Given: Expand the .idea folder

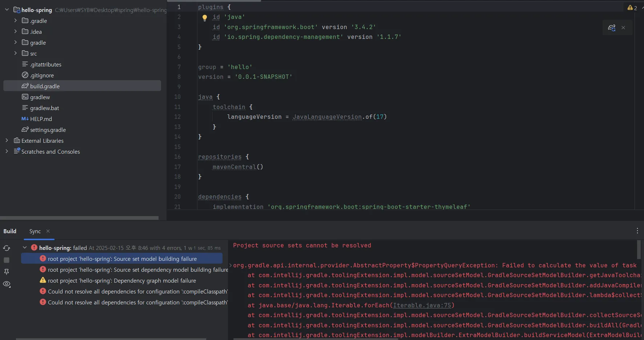Looking at the screenshot, I should click(x=15, y=32).
